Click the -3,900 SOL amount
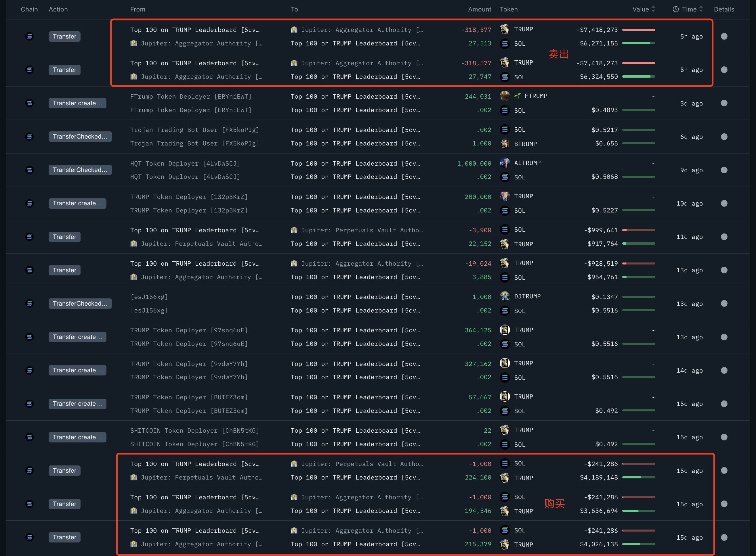756x556 pixels. click(480, 230)
